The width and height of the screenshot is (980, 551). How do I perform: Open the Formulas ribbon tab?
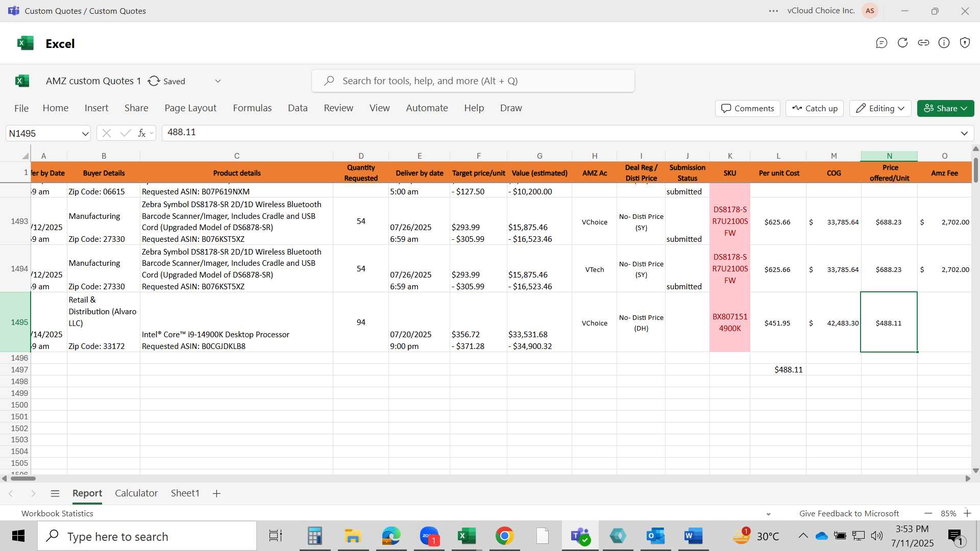[x=252, y=108]
